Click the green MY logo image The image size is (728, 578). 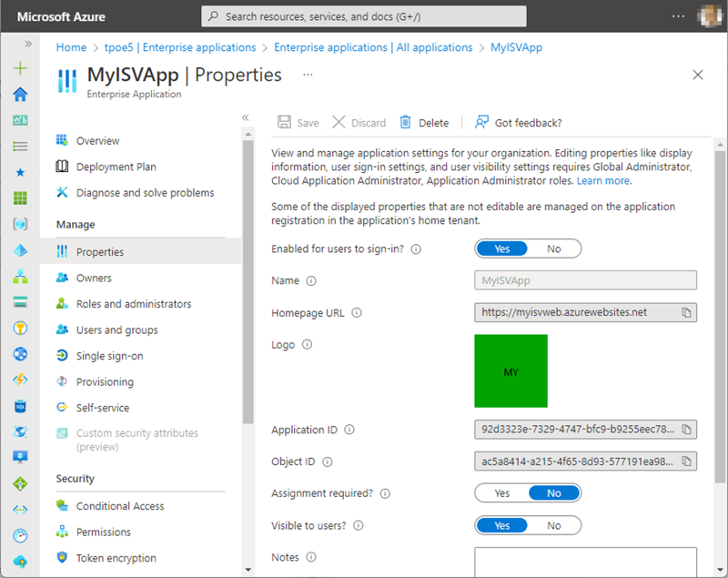pos(511,371)
